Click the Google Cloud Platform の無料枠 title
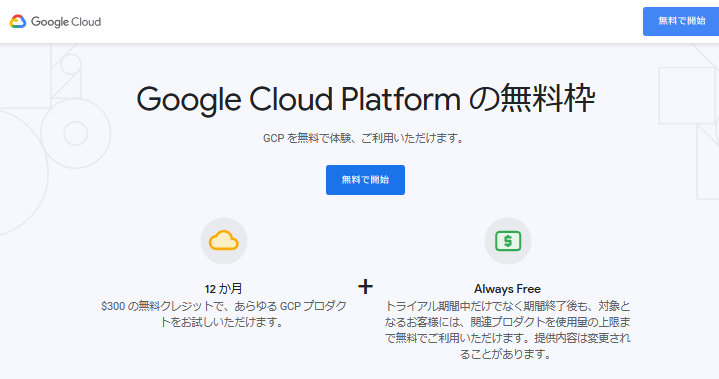Viewport: 719px width, 379px height. (x=365, y=99)
